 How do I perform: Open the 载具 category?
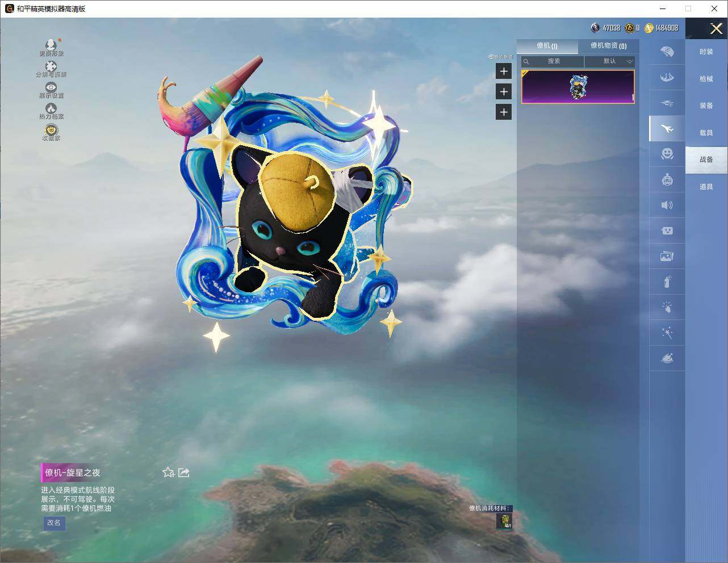[x=706, y=133]
